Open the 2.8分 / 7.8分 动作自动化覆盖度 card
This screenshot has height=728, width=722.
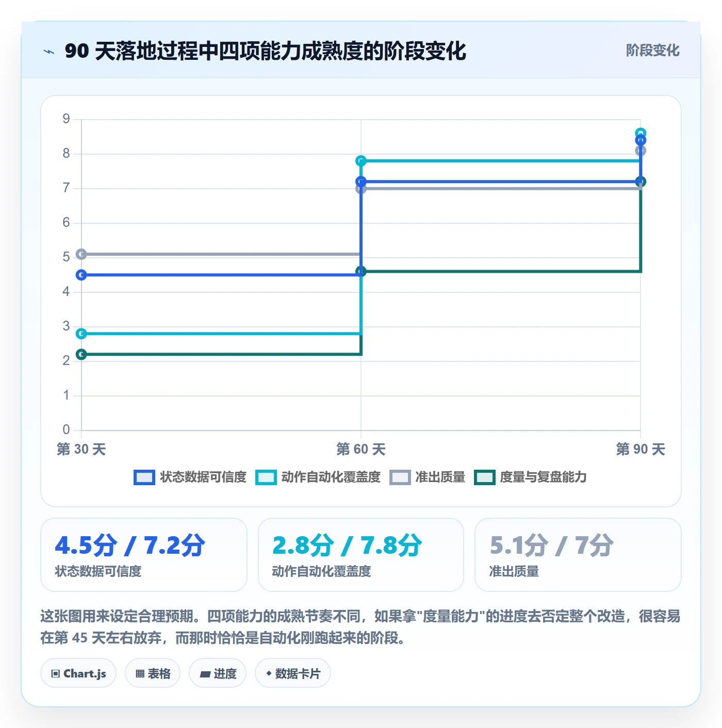pyautogui.click(x=361, y=555)
